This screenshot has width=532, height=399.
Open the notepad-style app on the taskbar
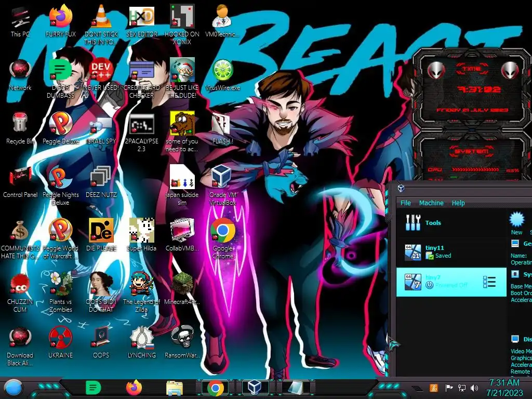tap(295, 388)
